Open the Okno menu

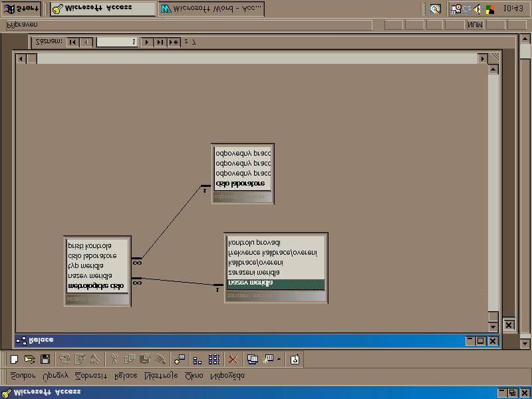(194, 376)
